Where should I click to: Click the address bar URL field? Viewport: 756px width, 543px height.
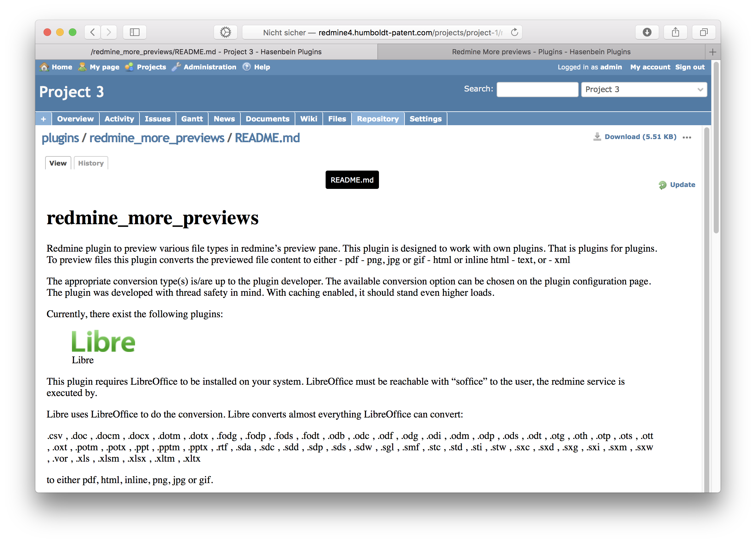point(382,32)
